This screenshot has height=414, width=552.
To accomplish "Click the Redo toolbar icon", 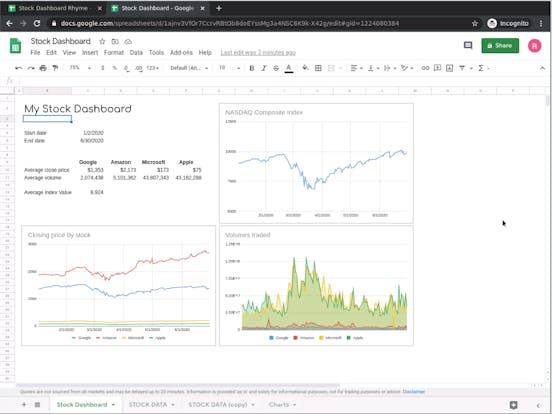I will click(31, 68).
